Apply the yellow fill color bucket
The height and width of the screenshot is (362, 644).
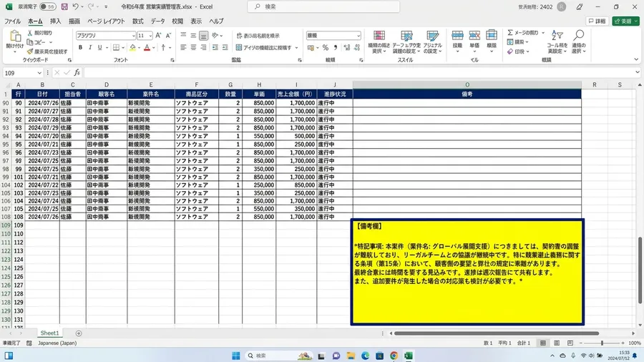[x=132, y=48]
